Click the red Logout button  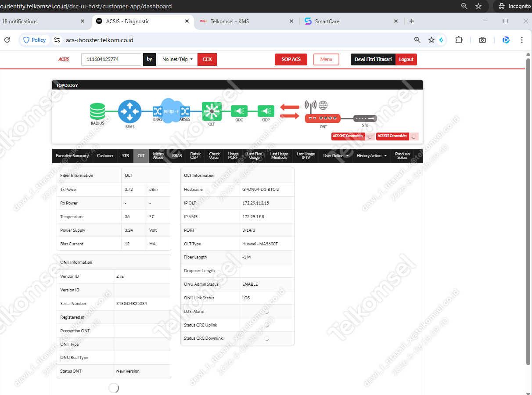pos(406,59)
